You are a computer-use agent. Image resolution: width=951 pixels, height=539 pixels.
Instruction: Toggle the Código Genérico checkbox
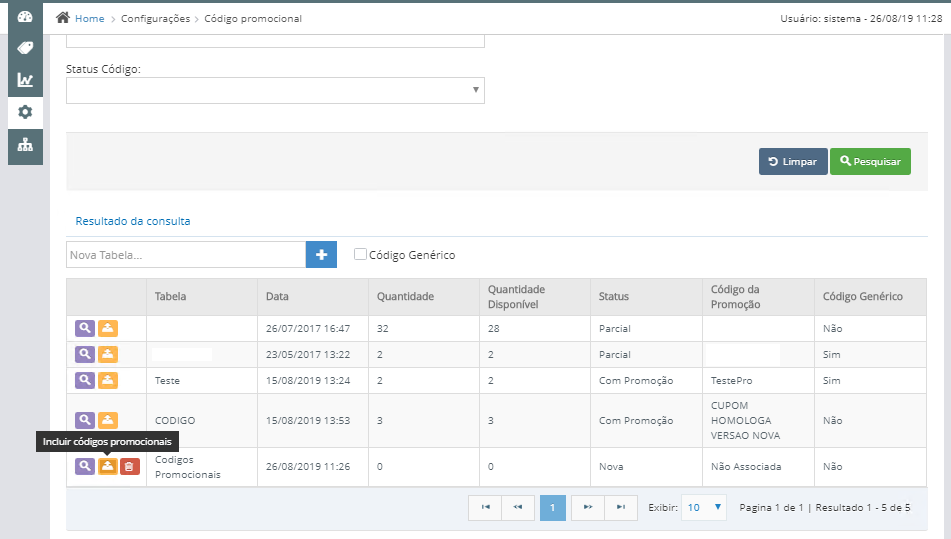coord(360,254)
